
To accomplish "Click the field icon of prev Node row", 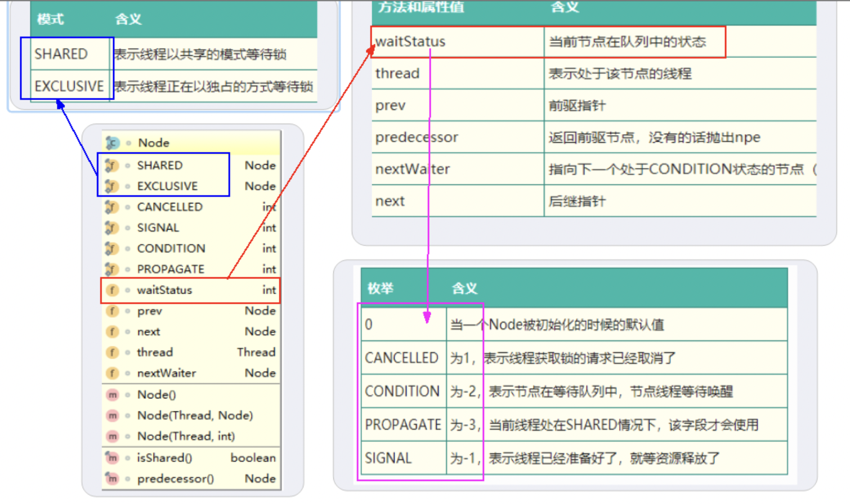I will tap(113, 311).
